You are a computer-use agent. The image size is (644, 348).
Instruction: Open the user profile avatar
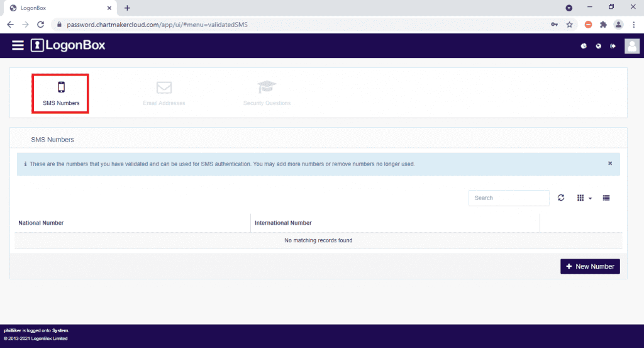pyautogui.click(x=631, y=46)
